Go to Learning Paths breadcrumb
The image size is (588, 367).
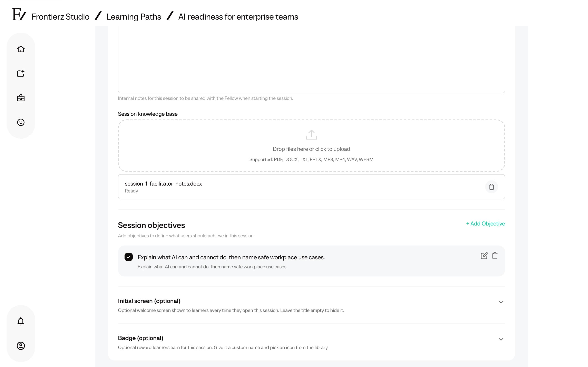(x=134, y=17)
